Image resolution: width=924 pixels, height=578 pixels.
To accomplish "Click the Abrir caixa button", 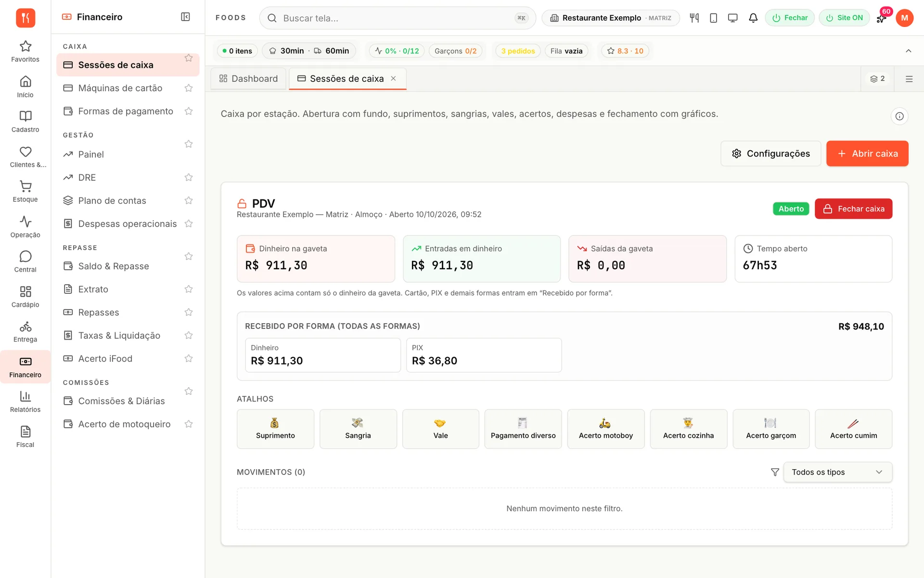I will 867,154.
